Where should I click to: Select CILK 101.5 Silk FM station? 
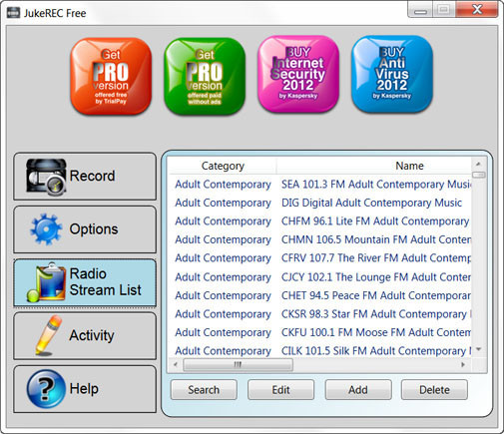click(x=376, y=350)
